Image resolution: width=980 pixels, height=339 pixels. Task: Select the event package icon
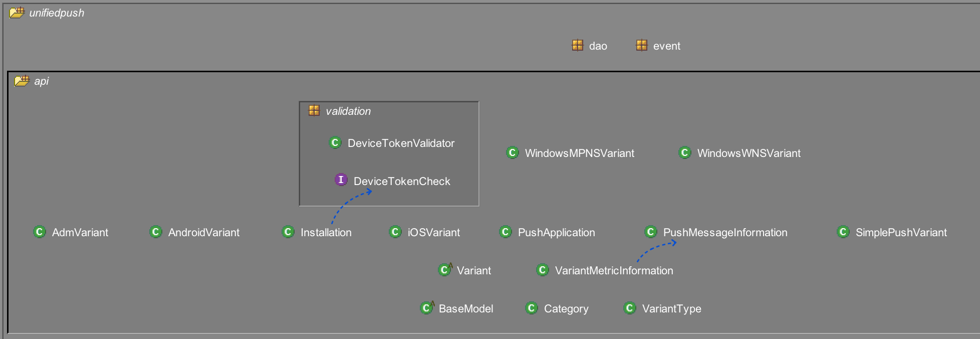(x=642, y=46)
